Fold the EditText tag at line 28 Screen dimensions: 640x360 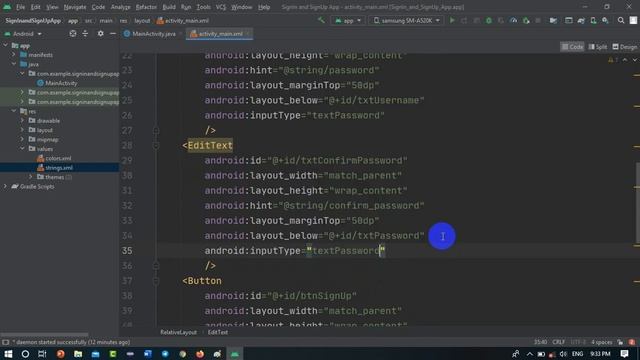pyautogui.click(x=156, y=145)
